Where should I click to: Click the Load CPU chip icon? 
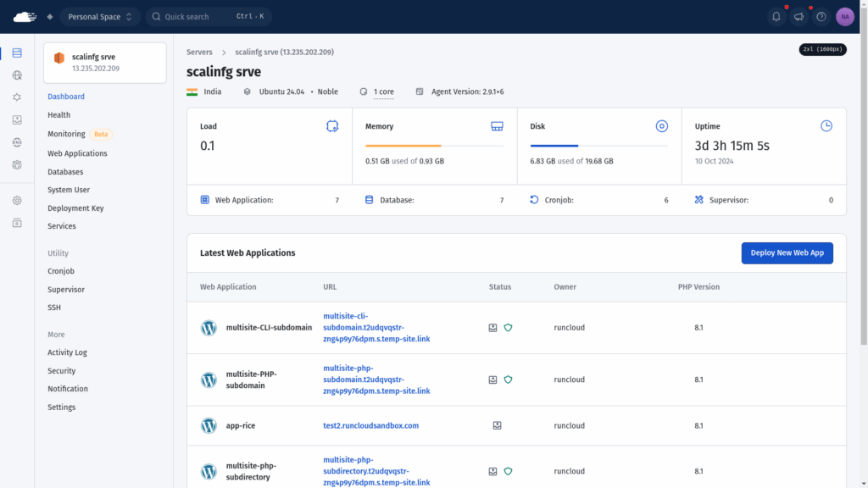tap(332, 126)
